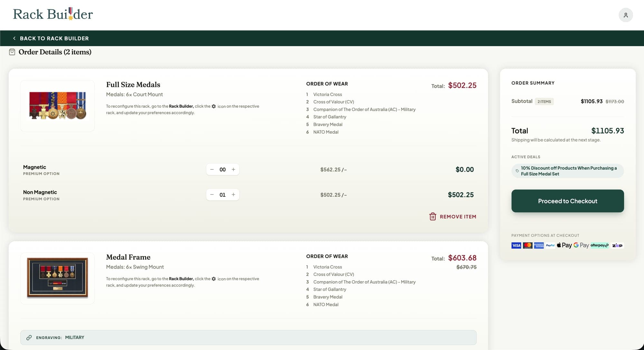Image resolution: width=644 pixels, height=350 pixels.
Task: Remove the Full Size Medals item
Action: pyautogui.click(x=453, y=217)
